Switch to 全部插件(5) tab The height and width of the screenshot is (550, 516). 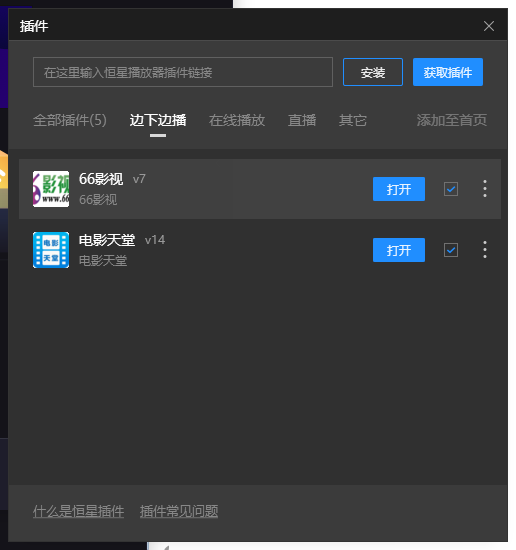tap(70, 120)
